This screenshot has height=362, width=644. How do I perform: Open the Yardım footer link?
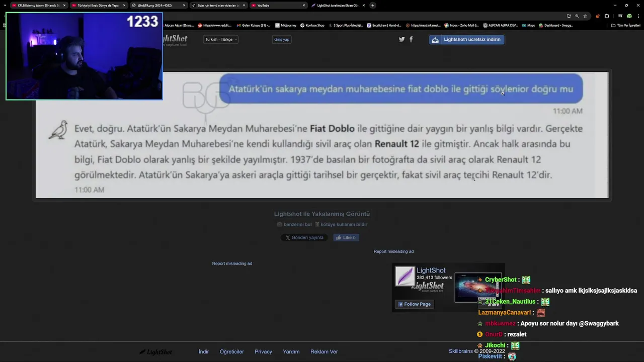click(291, 352)
